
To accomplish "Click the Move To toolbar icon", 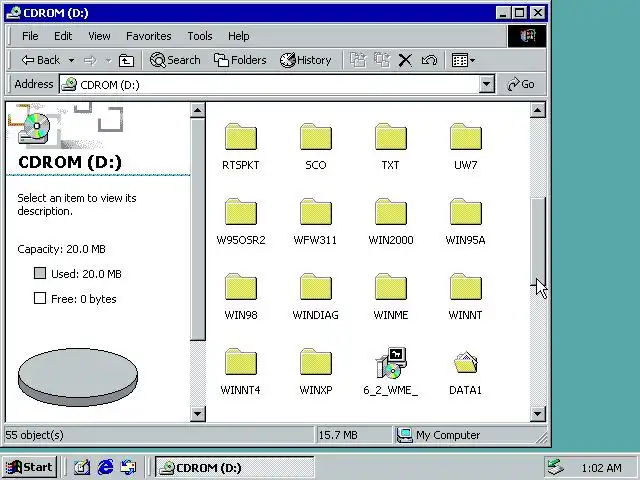I will click(x=358, y=60).
